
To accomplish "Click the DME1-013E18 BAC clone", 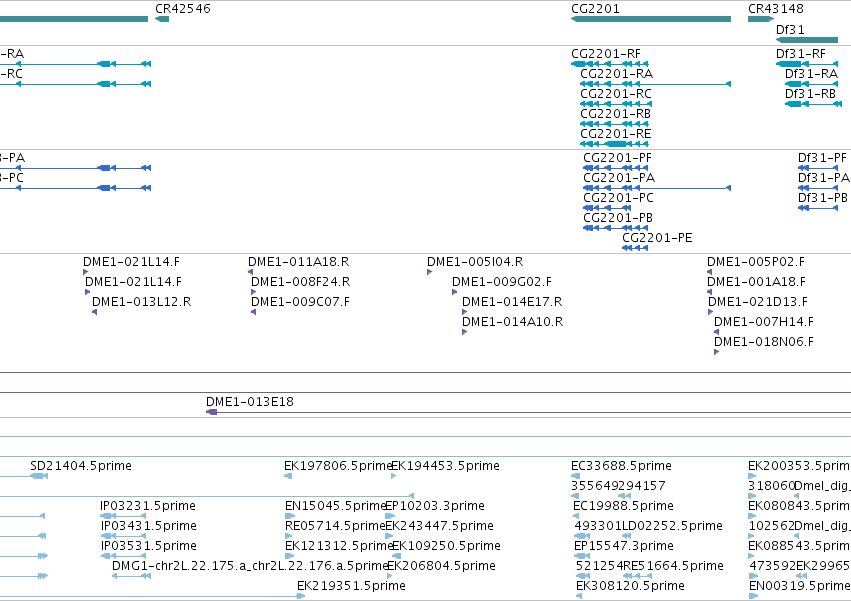I will [529, 412].
